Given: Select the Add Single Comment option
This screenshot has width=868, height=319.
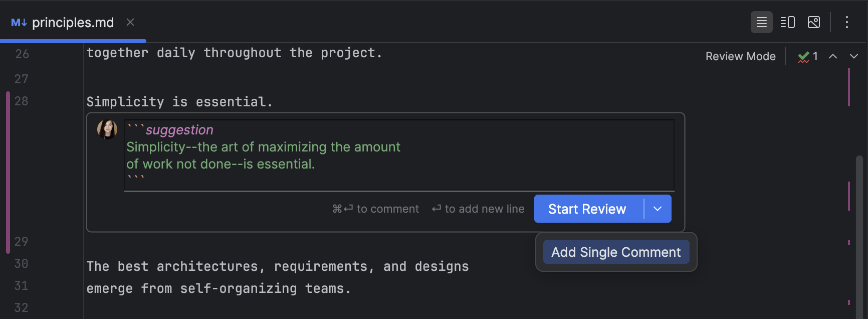Looking at the screenshot, I should (615, 252).
